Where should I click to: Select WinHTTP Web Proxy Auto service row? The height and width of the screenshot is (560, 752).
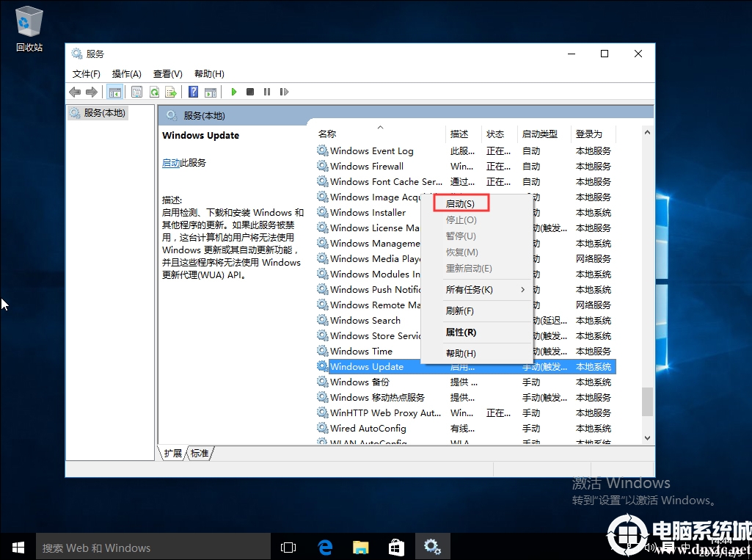[466, 412]
